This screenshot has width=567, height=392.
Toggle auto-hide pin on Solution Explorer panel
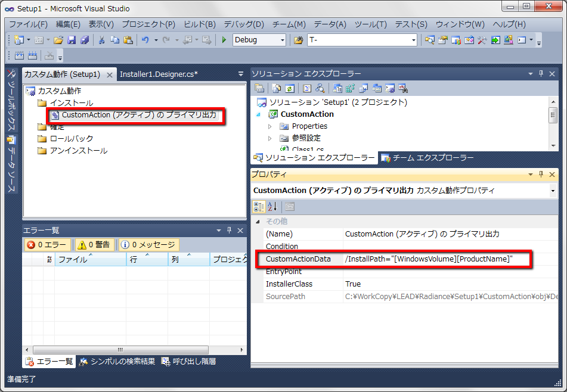(x=541, y=74)
